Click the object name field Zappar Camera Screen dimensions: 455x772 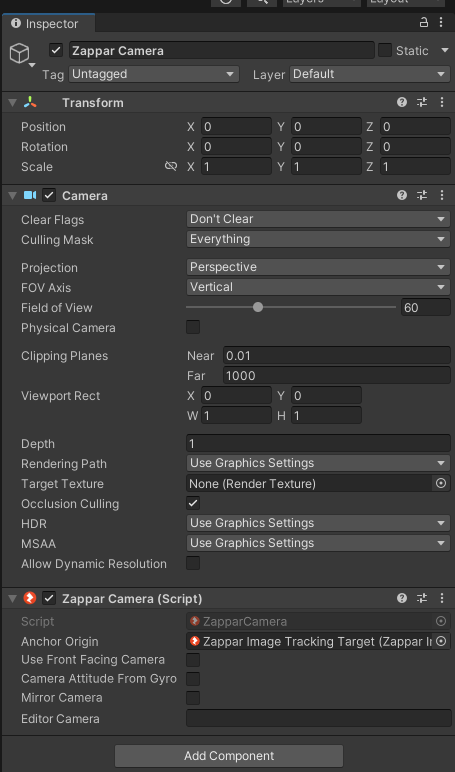pos(222,50)
